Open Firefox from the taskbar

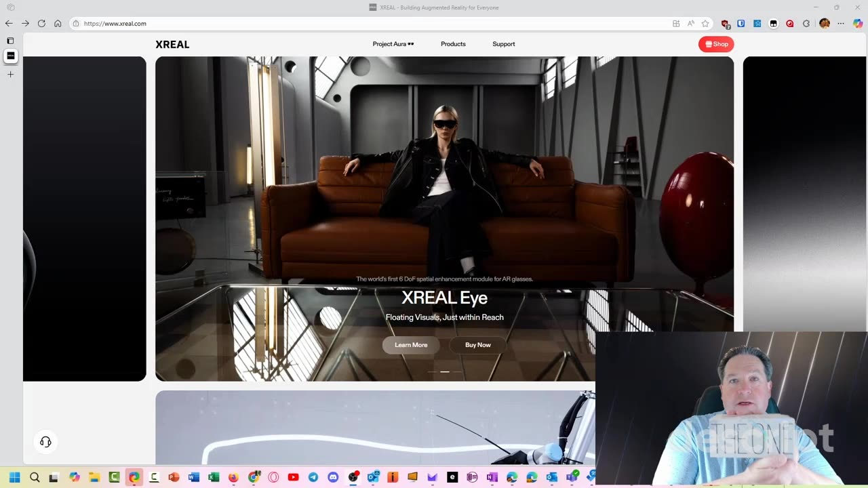click(233, 477)
